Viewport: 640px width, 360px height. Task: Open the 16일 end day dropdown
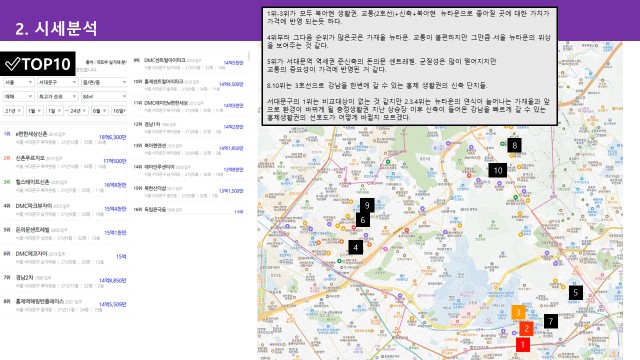pyautogui.click(x=119, y=111)
